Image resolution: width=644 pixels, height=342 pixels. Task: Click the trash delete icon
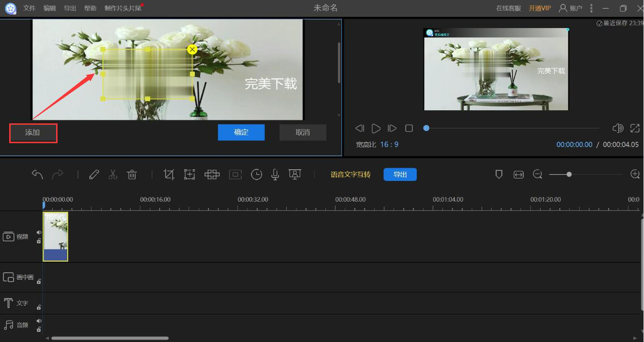(132, 175)
